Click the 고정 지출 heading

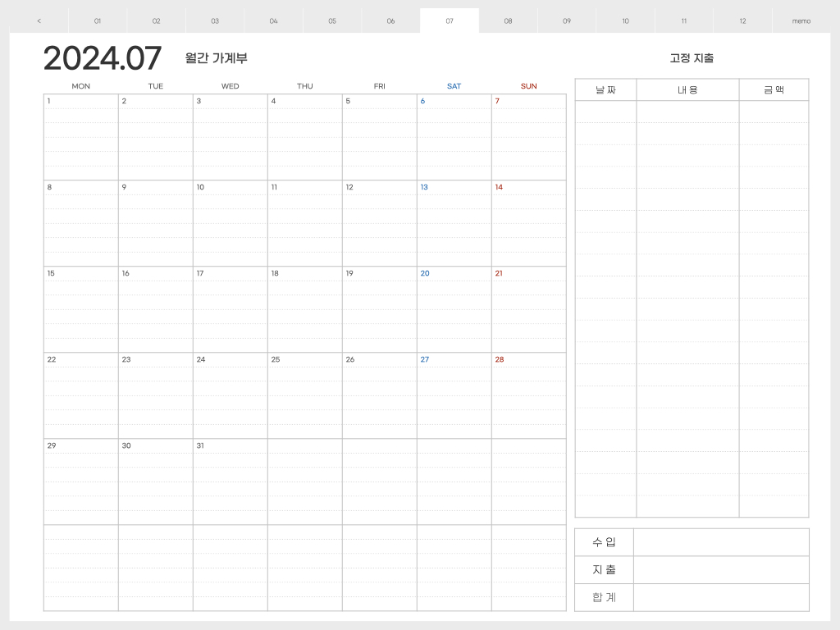(x=692, y=58)
